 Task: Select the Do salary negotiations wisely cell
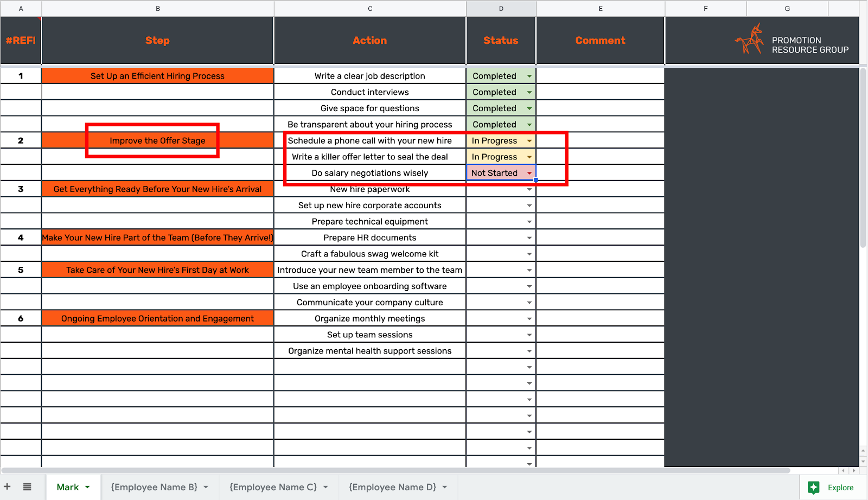point(370,173)
